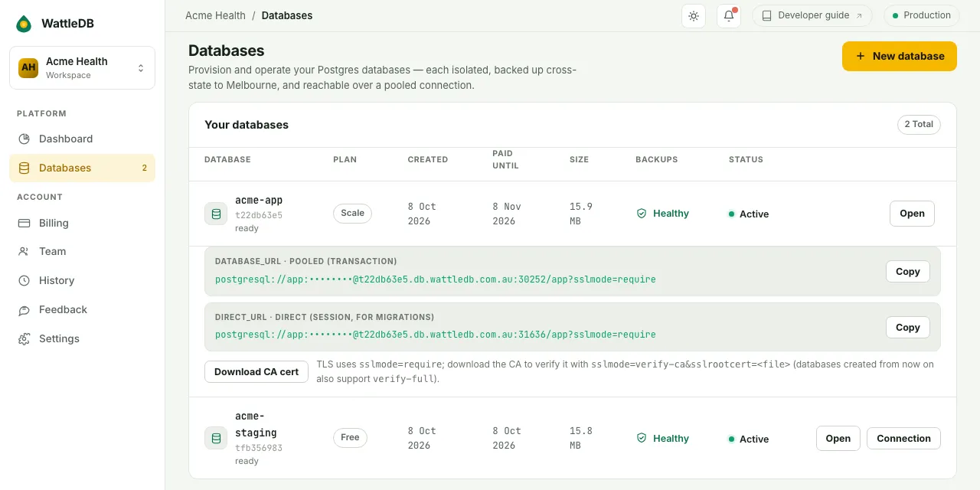Click the acme-app Active status
Viewport: 980px width, 490px height.
coord(749,214)
